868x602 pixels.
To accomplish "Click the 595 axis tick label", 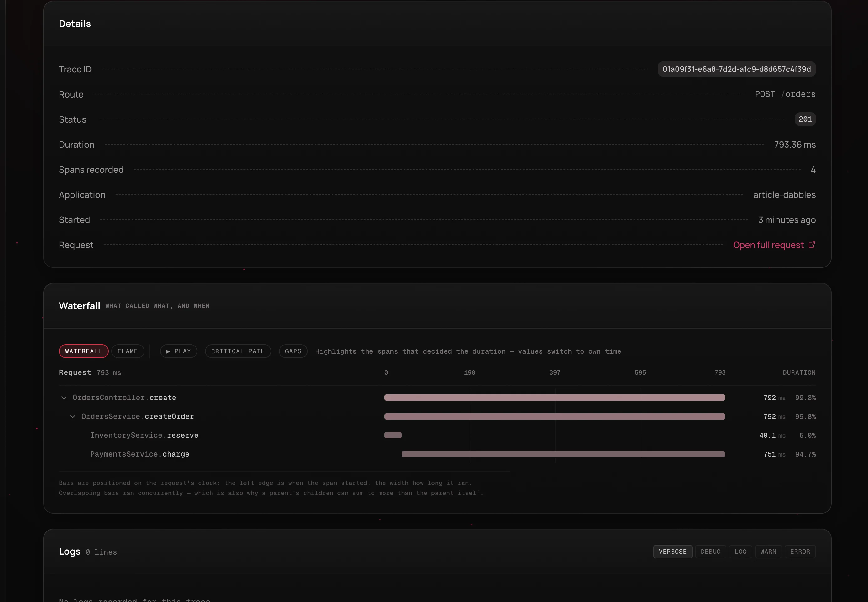I will [x=641, y=373].
